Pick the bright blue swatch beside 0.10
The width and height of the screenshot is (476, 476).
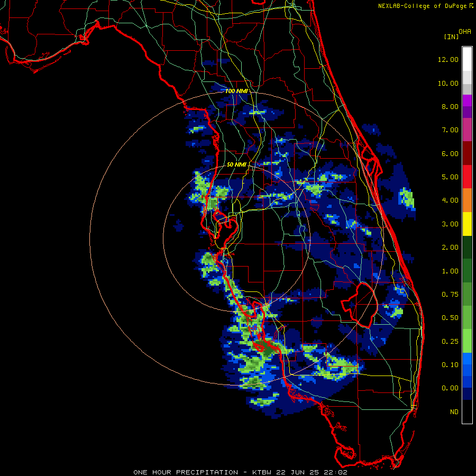[x=467, y=359]
